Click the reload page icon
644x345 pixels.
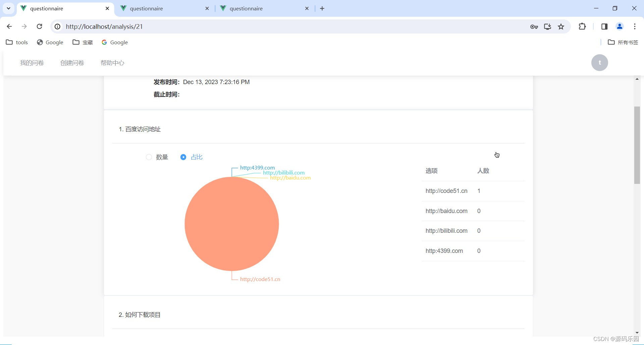pos(39,26)
